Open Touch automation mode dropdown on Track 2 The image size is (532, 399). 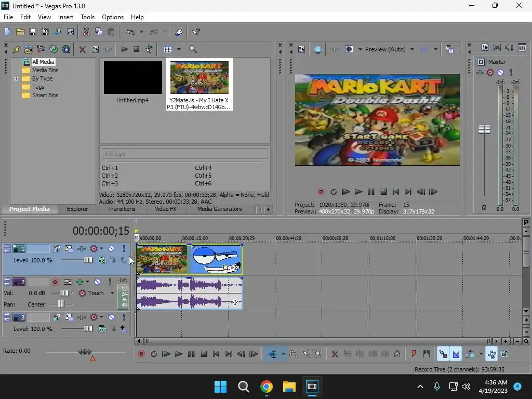(x=112, y=293)
